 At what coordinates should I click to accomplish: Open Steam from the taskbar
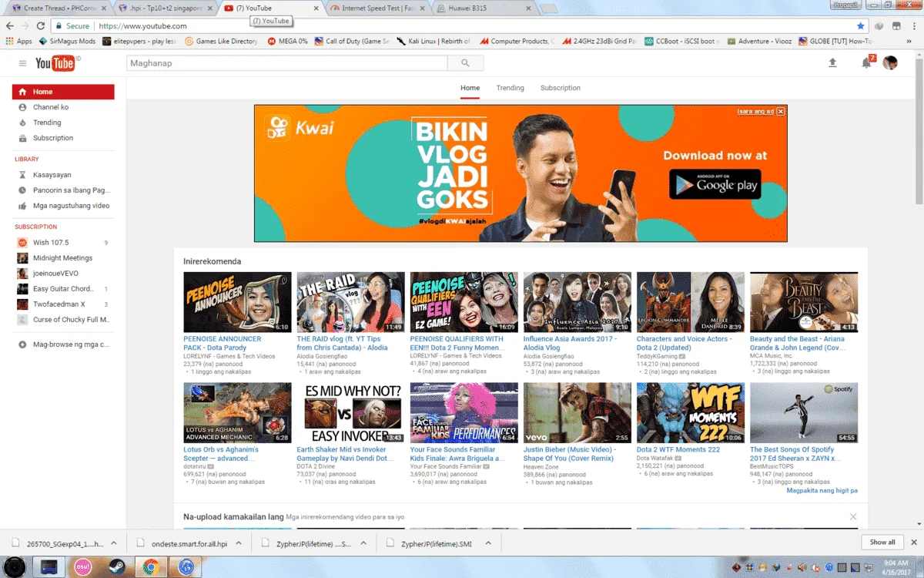pyautogui.click(x=118, y=567)
